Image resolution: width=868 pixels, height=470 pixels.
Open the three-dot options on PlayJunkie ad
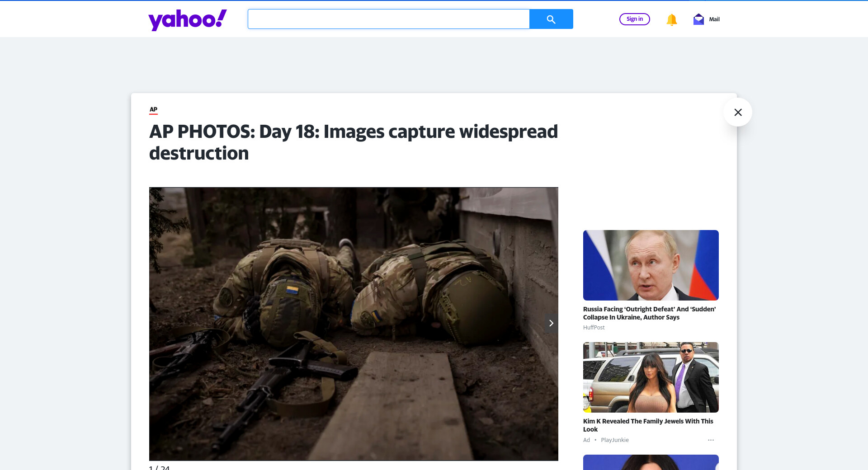[711, 440]
